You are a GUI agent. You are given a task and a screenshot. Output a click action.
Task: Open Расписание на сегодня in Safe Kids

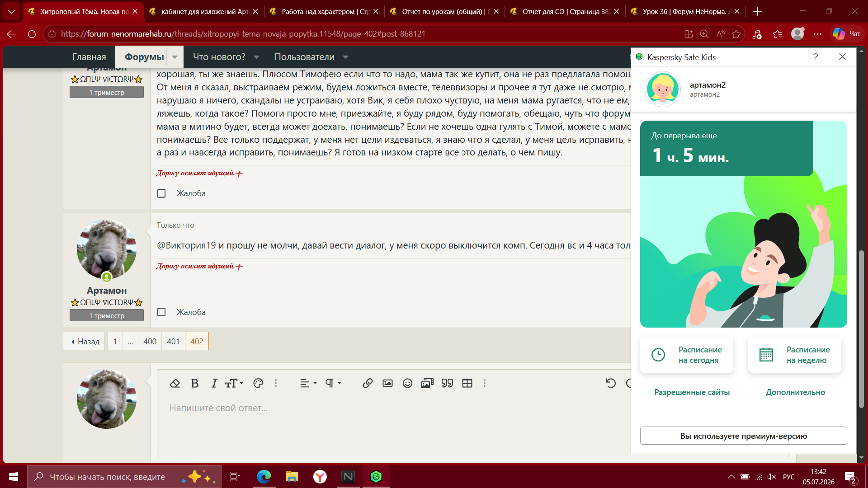687,355
